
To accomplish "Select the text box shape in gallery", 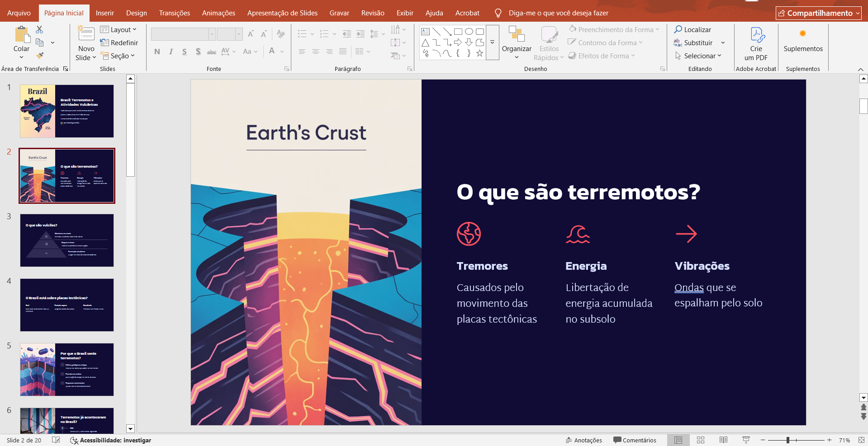I will (426, 32).
